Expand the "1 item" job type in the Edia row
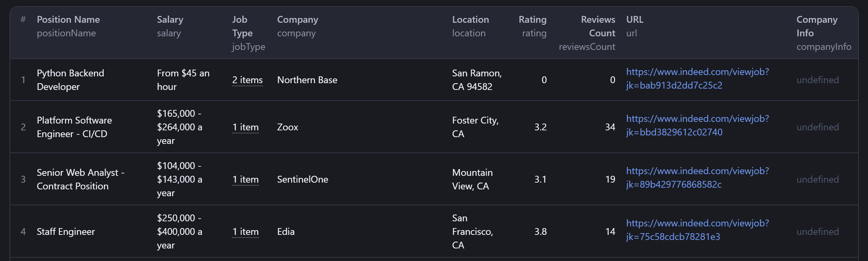This screenshot has width=868, height=261. point(245,232)
